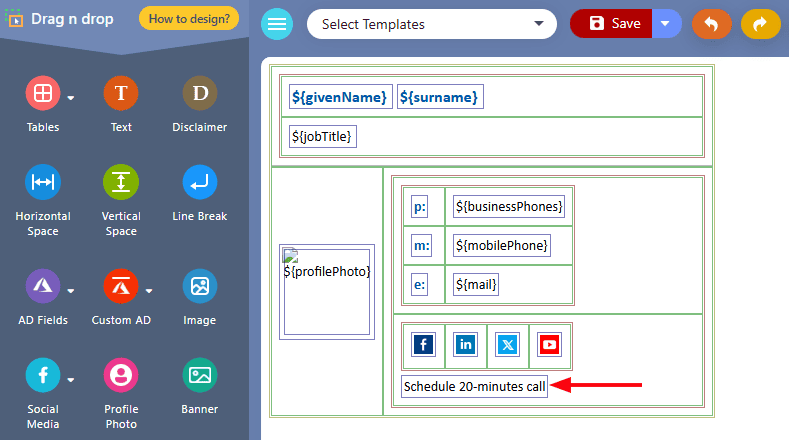Select the Social Media tool icon
The width and height of the screenshot is (789, 440).
pos(43,375)
